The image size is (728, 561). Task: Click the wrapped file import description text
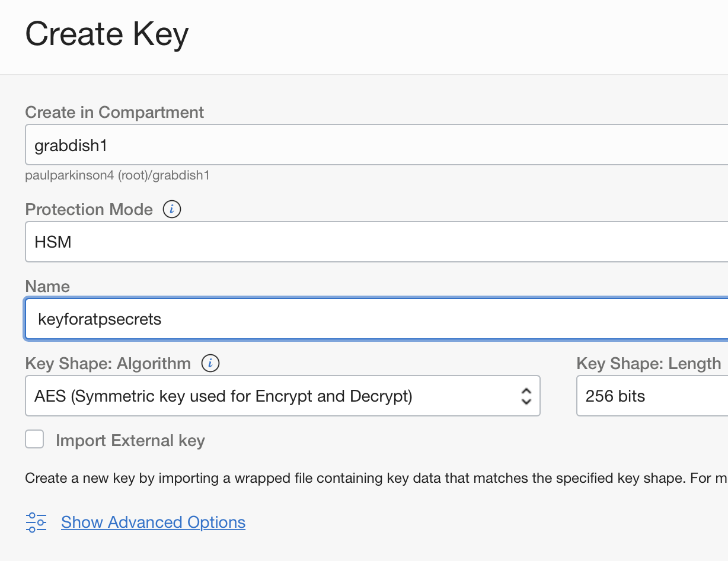point(368,478)
